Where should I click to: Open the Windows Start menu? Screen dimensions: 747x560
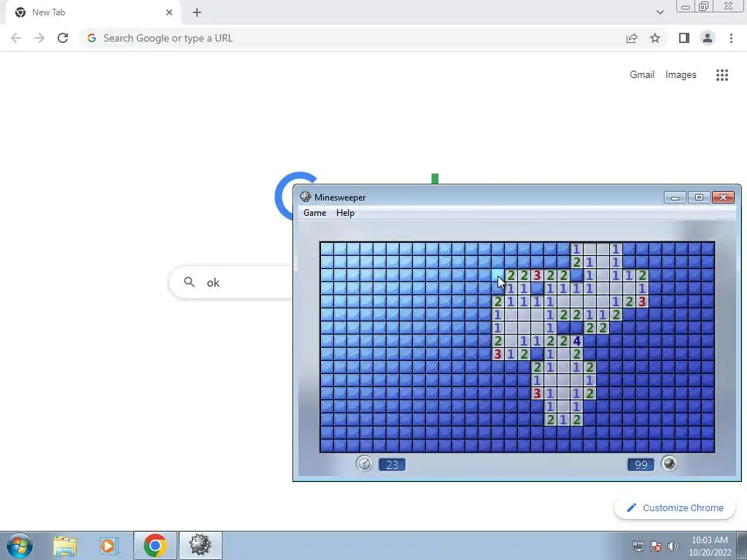[20, 545]
